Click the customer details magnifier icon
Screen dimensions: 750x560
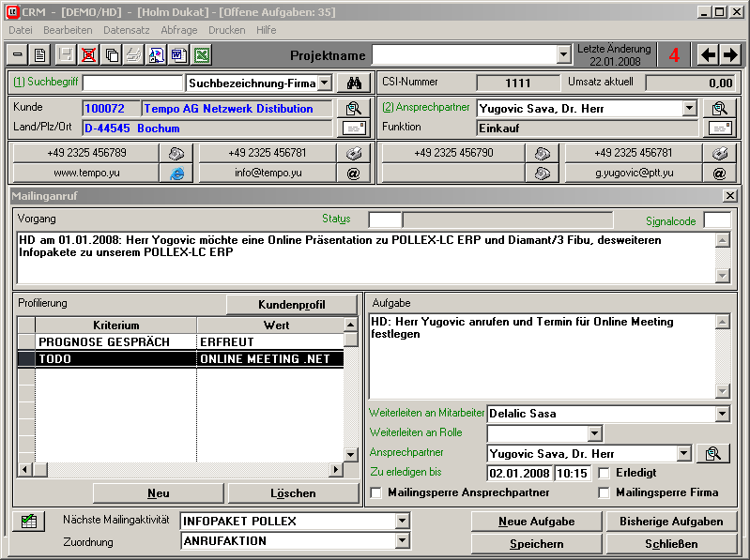[x=353, y=109]
